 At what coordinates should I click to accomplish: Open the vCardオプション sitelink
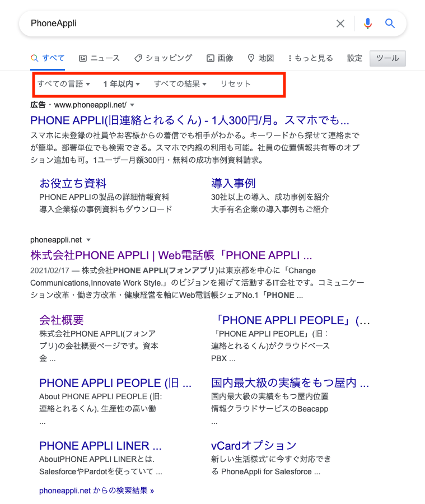pos(254,446)
